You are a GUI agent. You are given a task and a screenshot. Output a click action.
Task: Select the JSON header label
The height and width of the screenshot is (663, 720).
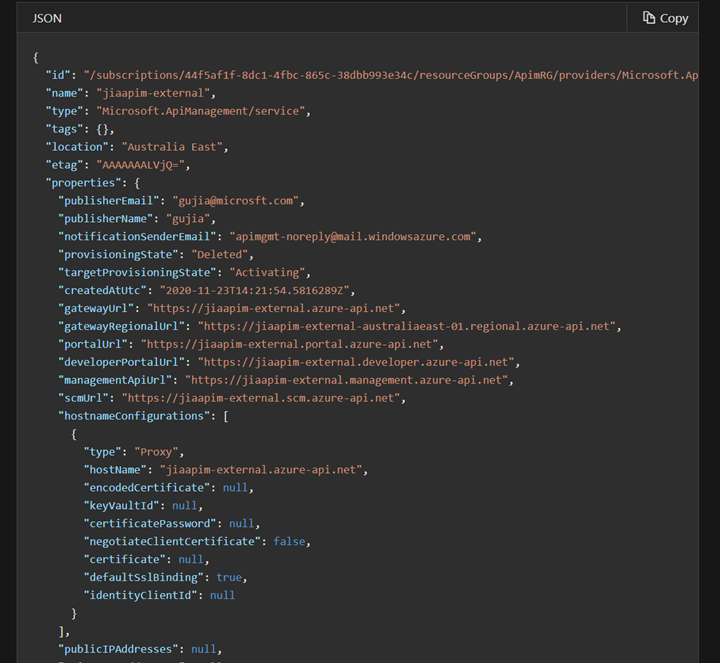tap(45, 18)
